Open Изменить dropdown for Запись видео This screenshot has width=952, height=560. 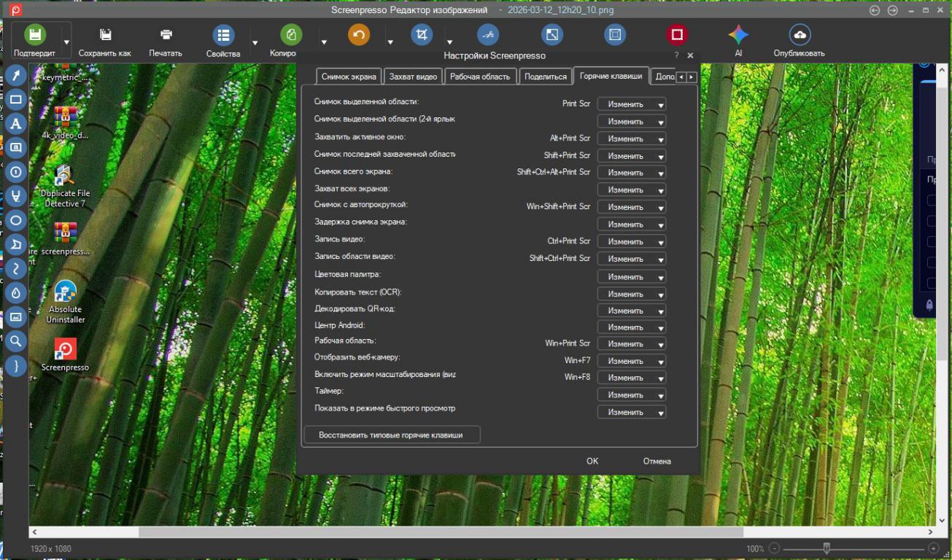click(x=631, y=241)
